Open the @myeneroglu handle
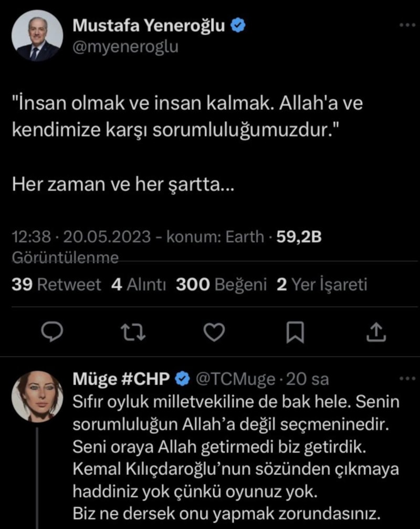Image resolution: width=420 pixels, height=529 pixels. pyautogui.click(x=125, y=47)
